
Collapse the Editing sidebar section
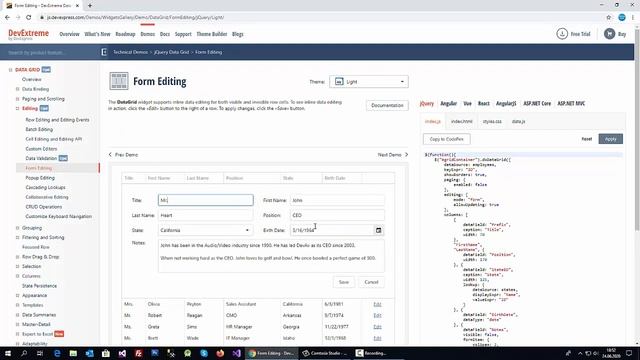(18, 109)
